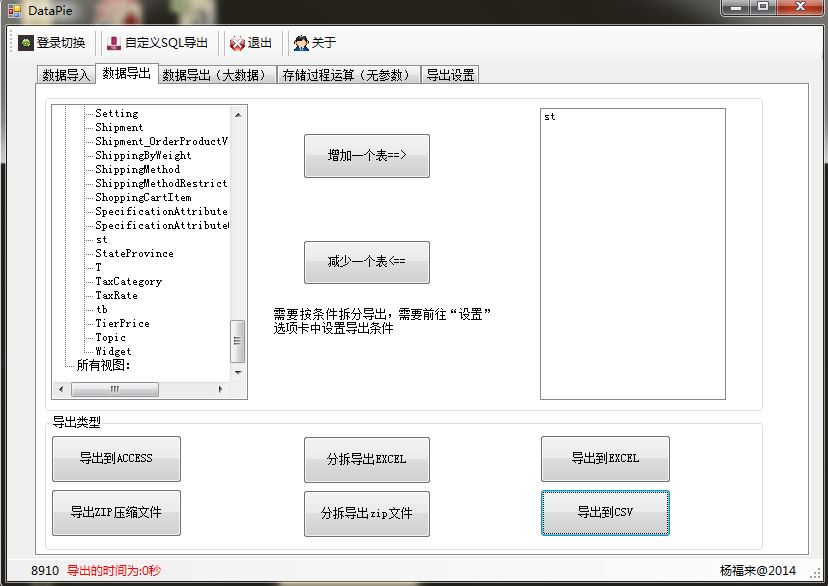Click the 导出到CSV button
Viewport: 828px width, 586px height.
pos(605,513)
